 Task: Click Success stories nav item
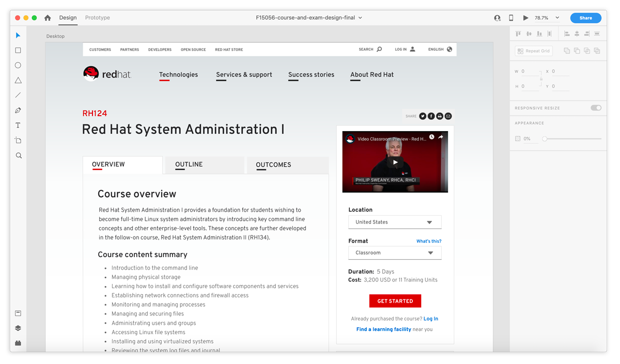[x=311, y=75]
